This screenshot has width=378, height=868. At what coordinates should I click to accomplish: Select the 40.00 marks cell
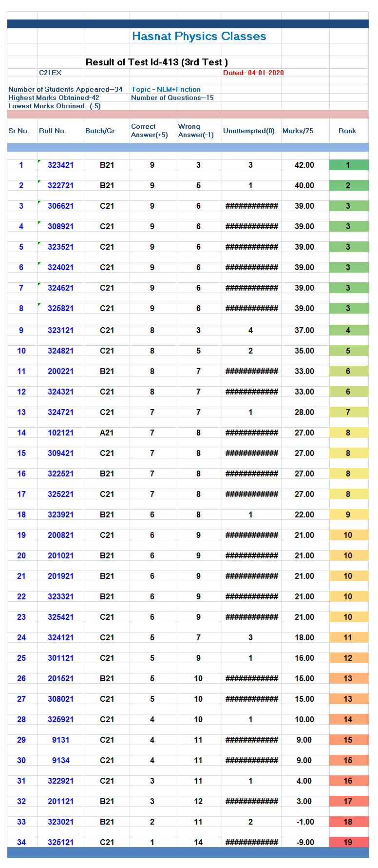click(304, 185)
